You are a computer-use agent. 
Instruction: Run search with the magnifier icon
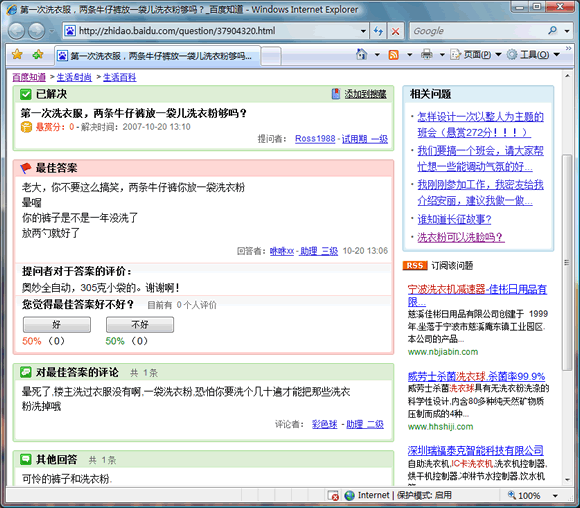tap(552, 31)
